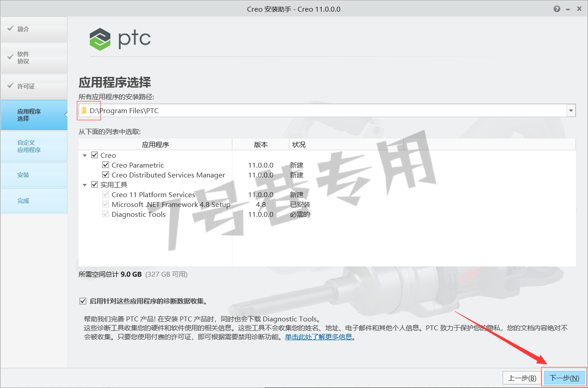This screenshot has width=588, height=388.
Task: Collapse the Creo tree group
Action: point(84,155)
